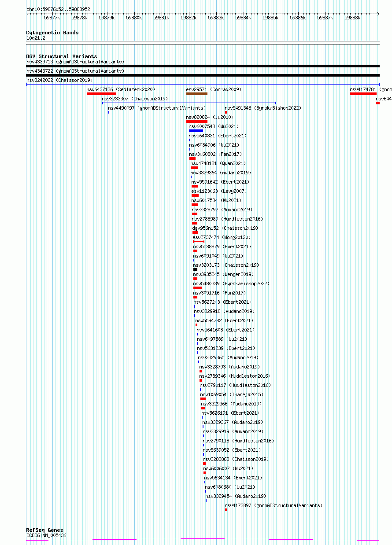Click dgv956n152 (Chaisson2019) label
The width and height of the screenshot is (392, 545).
[225, 228]
